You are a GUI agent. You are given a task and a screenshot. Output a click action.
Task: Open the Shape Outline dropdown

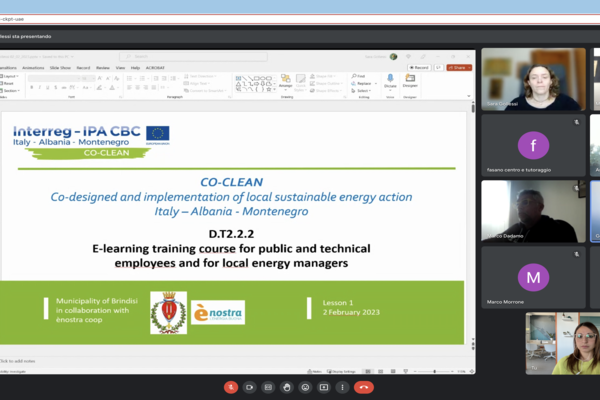pos(326,83)
